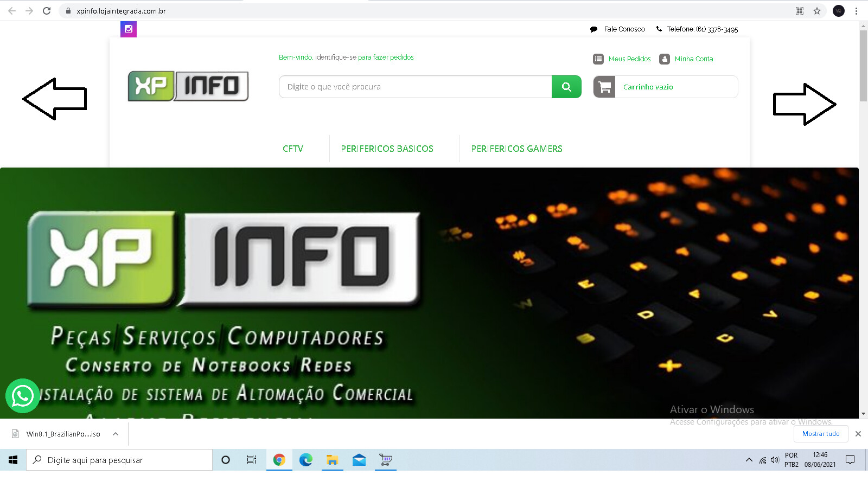
Task: Click the browser forward arrow
Action: click(x=29, y=11)
